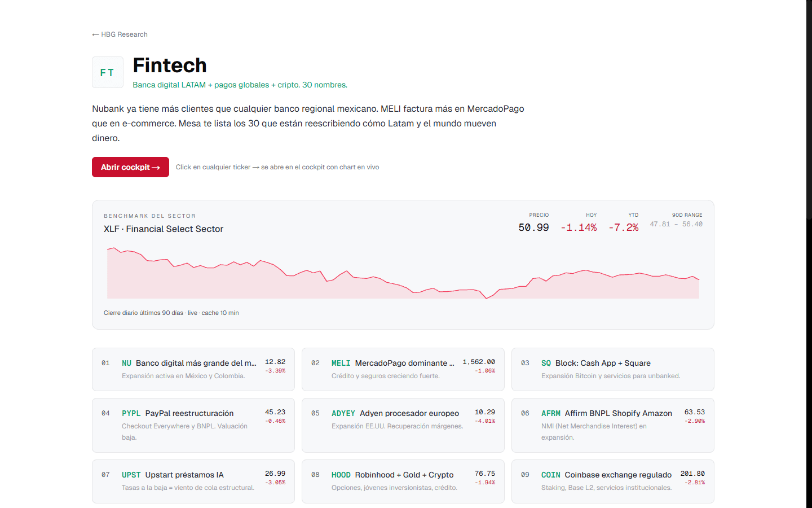
Task: Open the AFRM Affirm card
Action: tap(613, 425)
